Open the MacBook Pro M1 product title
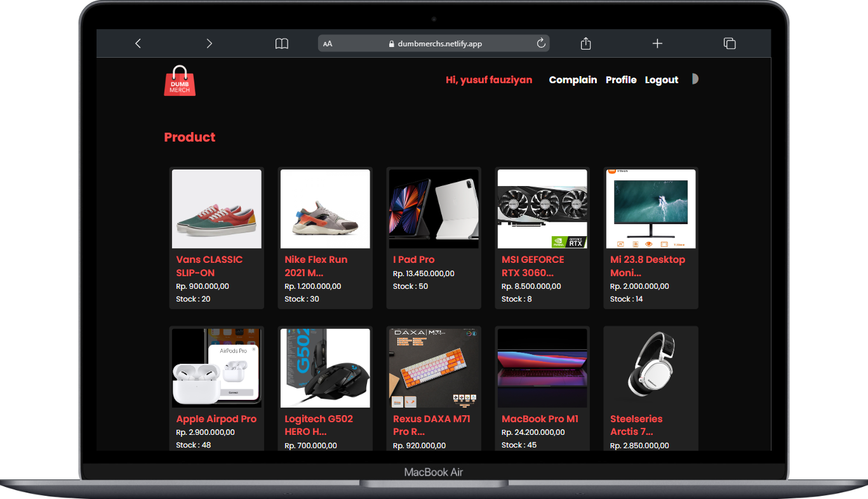868x499 pixels. click(x=540, y=419)
